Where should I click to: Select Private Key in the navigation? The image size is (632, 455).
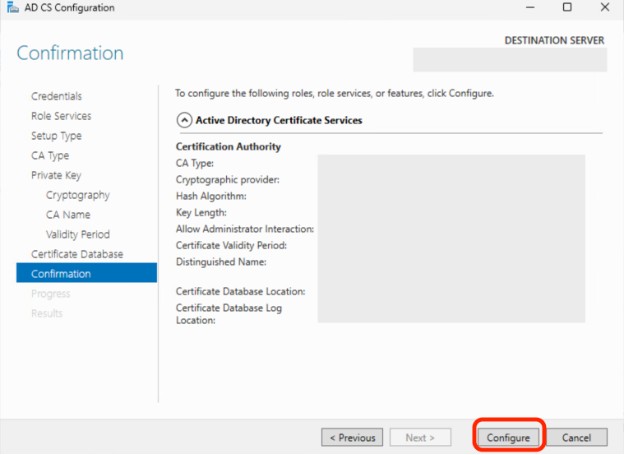(x=55, y=175)
